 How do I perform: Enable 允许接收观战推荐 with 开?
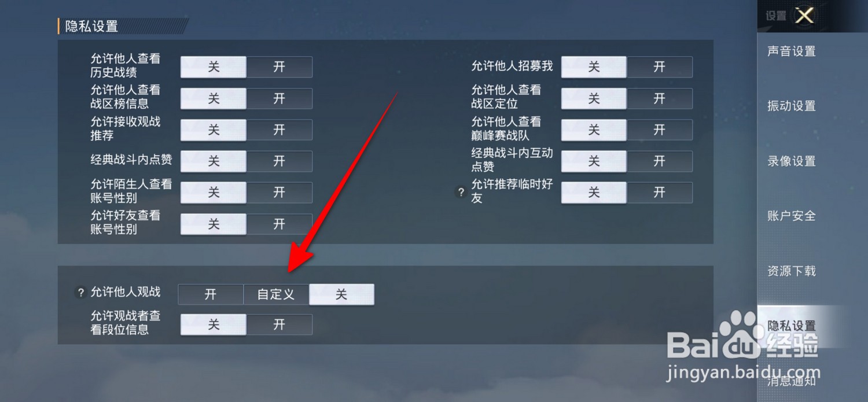click(x=279, y=130)
